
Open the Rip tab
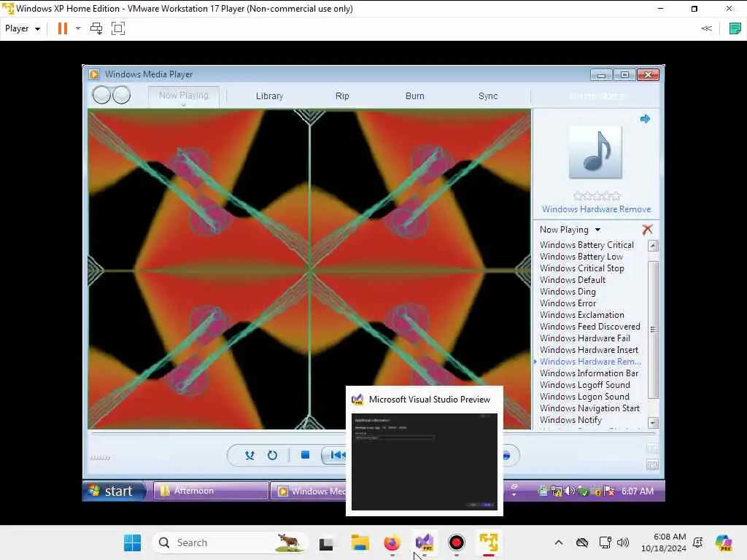click(342, 96)
